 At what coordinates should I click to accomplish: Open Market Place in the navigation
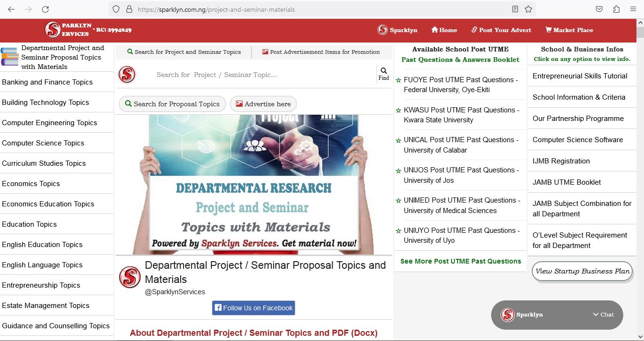[569, 30]
